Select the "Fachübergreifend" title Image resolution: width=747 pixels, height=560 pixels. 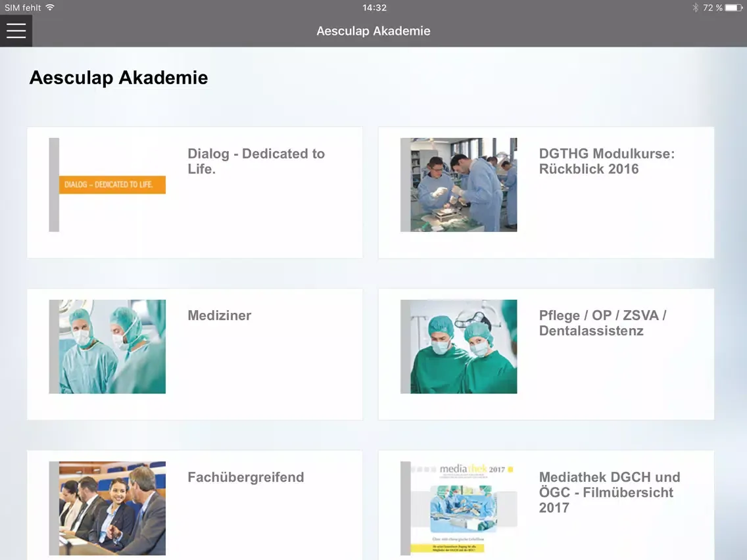point(246,477)
